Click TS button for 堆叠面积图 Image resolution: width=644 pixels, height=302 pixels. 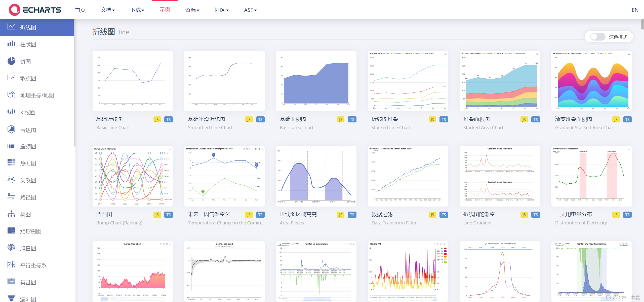[x=536, y=119]
